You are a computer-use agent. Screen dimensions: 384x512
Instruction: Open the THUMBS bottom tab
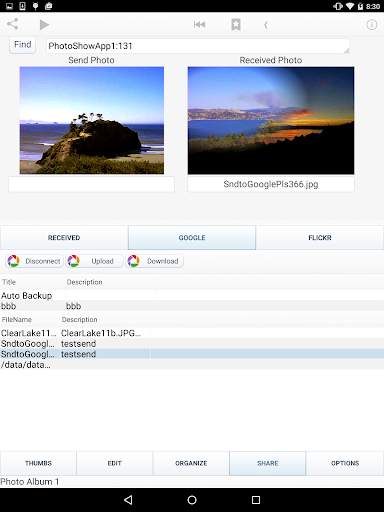click(x=38, y=463)
